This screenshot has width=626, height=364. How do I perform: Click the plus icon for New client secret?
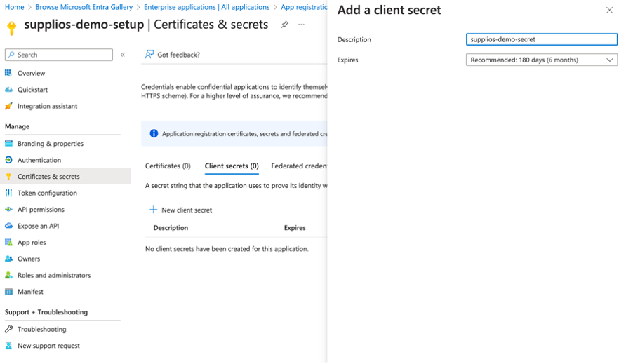pos(153,210)
